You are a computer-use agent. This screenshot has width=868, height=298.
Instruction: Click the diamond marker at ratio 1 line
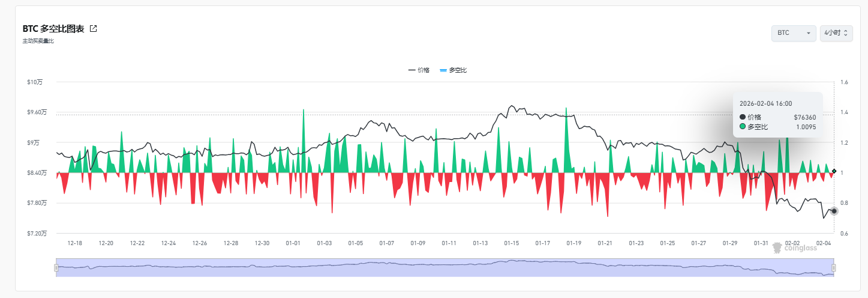[x=834, y=171]
